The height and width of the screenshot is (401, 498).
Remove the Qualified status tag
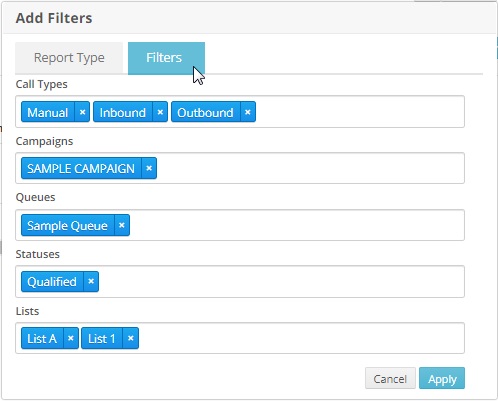(x=91, y=282)
